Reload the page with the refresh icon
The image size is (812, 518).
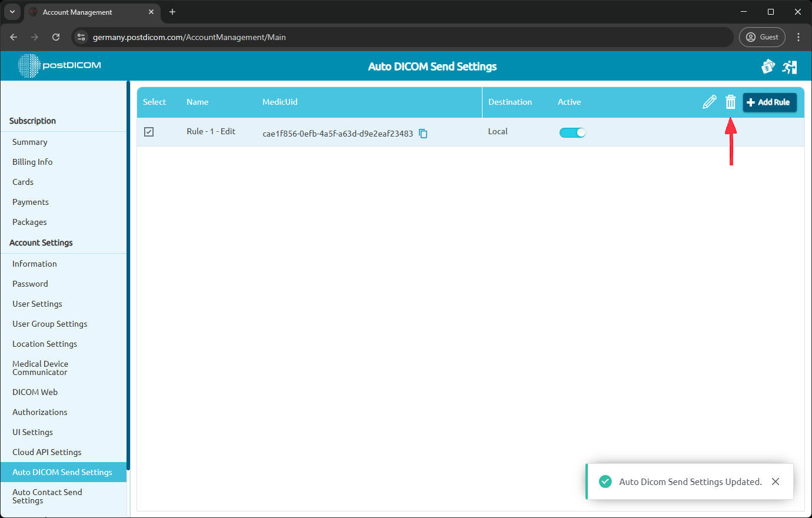coord(56,36)
